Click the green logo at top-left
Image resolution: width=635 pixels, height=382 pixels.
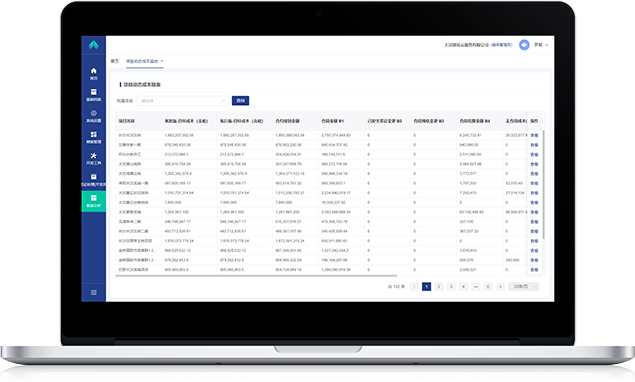tap(94, 45)
